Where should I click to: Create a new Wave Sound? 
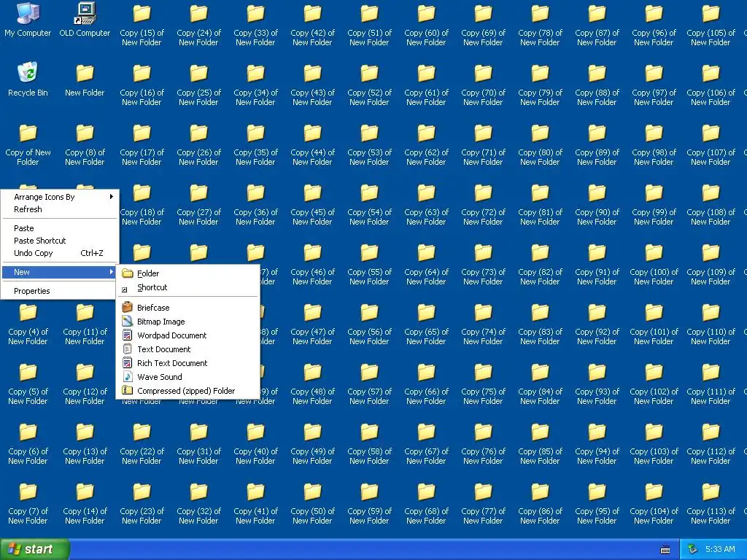[x=188, y=377]
